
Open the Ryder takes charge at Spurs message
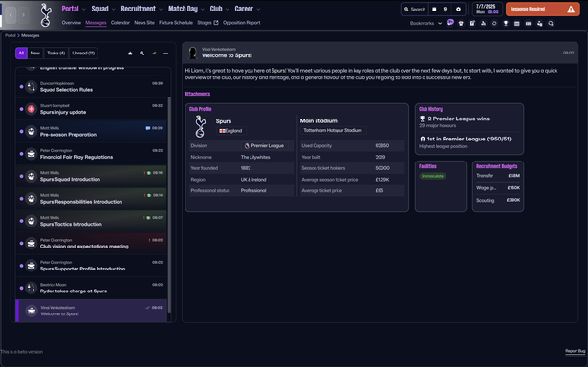coord(91,288)
